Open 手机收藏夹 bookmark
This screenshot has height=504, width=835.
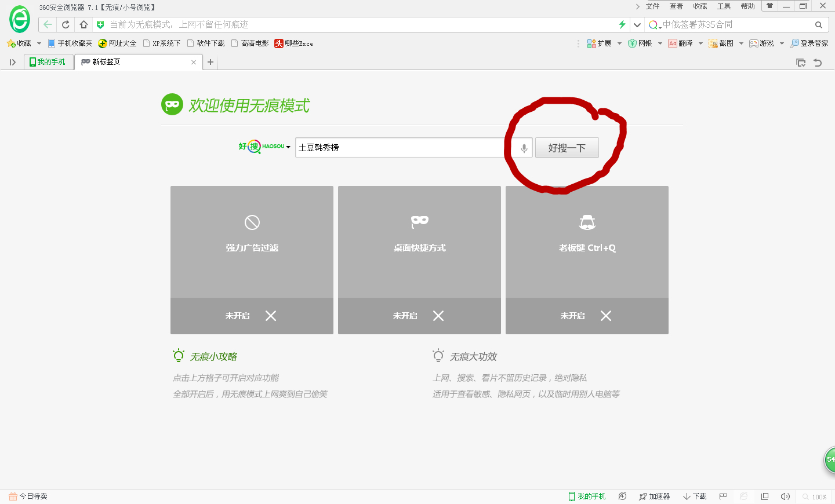coord(70,43)
